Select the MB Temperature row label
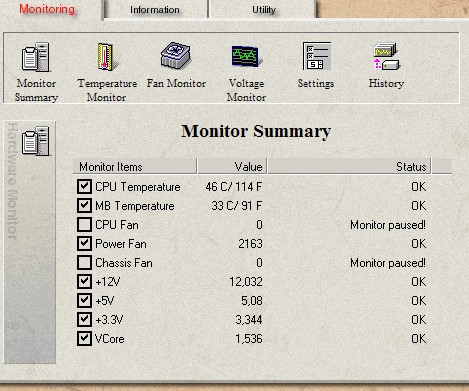Image resolution: width=469 pixels, height=391 pixels. click(x=135, y=206)
